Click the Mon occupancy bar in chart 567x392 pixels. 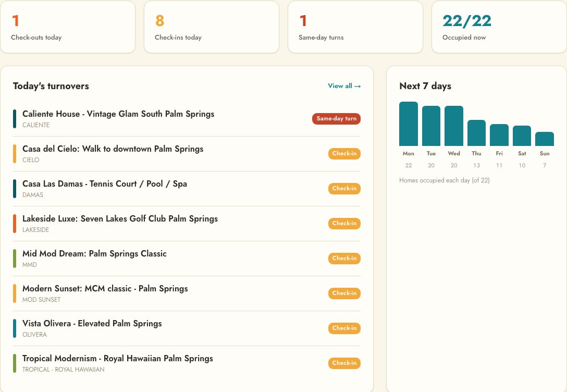click(409, 124)
